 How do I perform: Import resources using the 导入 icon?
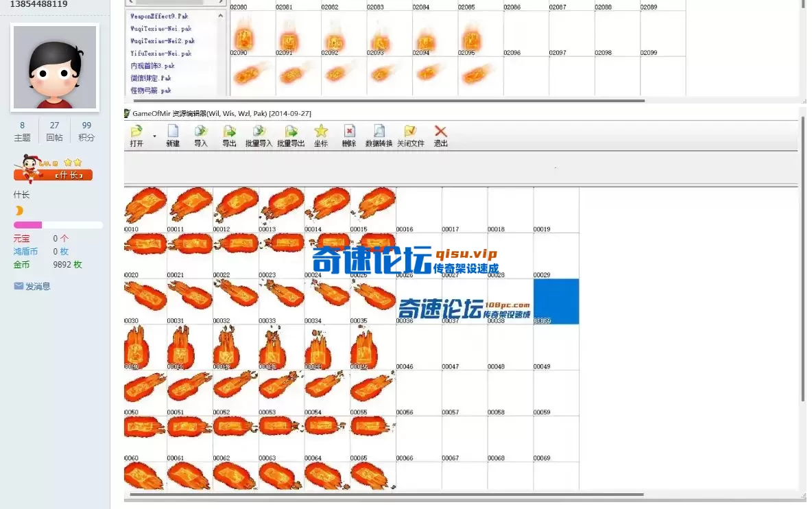pyautogui.click(x=201, y=134)
